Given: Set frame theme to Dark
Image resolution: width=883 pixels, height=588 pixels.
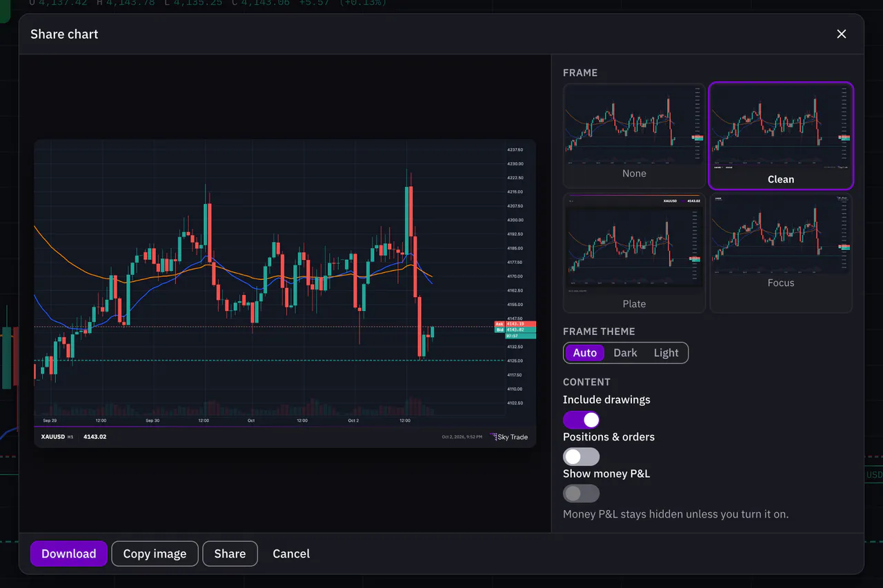Looking at the screenshot, I should tap(625, 353).
